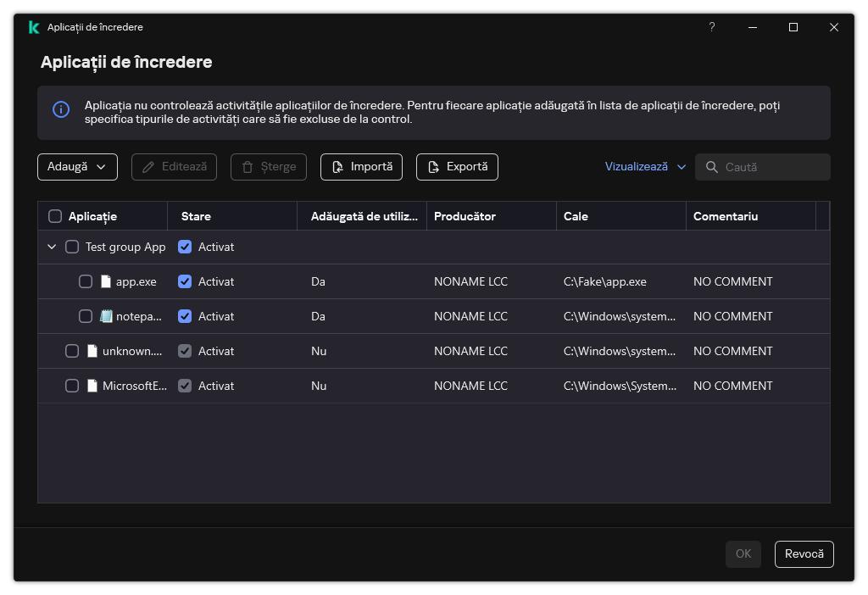The height and width of the screenshot is (595, 868).
Task: Click the app.exe file icon
Action: (106, 281)
